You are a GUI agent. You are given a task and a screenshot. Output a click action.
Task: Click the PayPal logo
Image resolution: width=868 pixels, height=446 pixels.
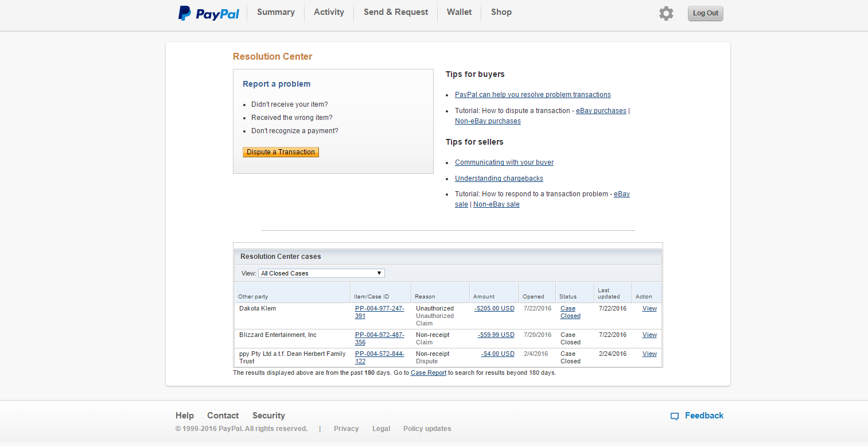(208, 13)
